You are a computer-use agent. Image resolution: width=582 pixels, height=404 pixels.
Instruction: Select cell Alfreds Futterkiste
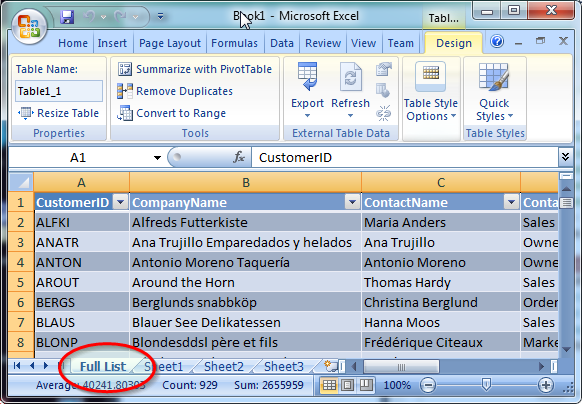pos(245,222)
